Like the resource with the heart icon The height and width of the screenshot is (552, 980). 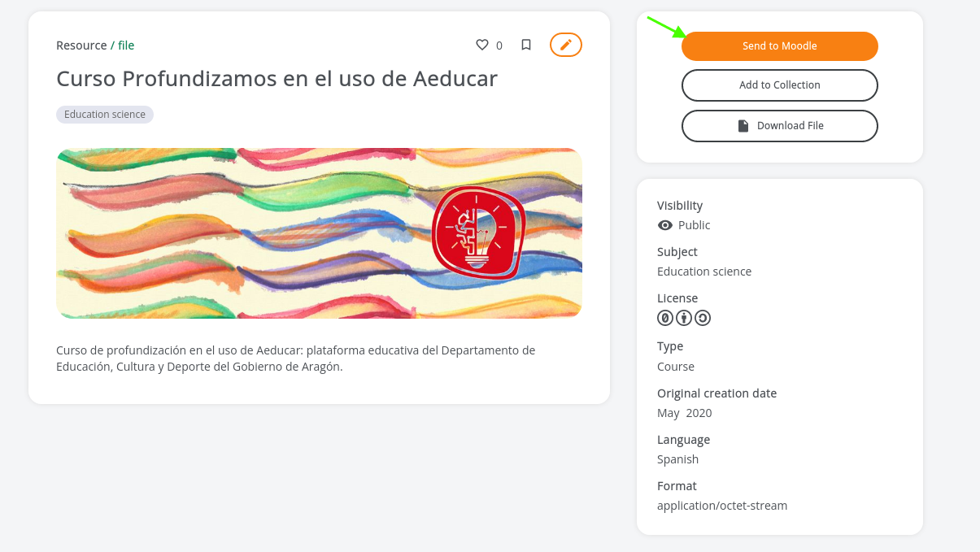pyautogui.click(x=482, y=46)
